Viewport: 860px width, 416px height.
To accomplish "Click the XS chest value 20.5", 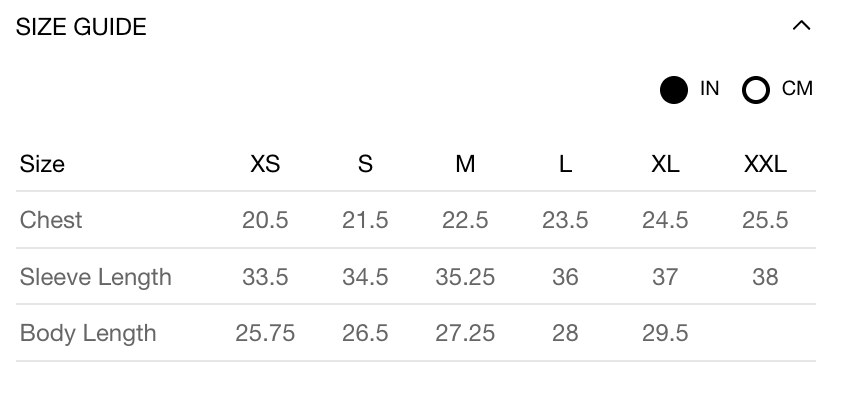I will (x=265, y=220).
